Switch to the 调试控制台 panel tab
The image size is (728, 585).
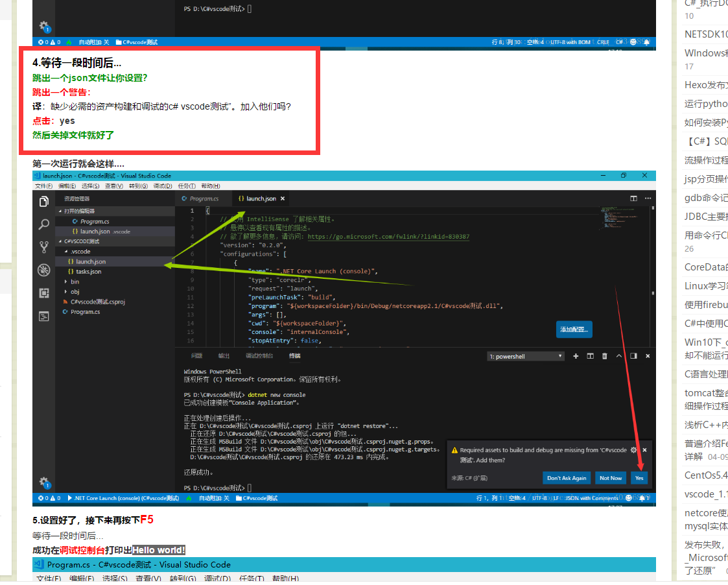point(259,356)
